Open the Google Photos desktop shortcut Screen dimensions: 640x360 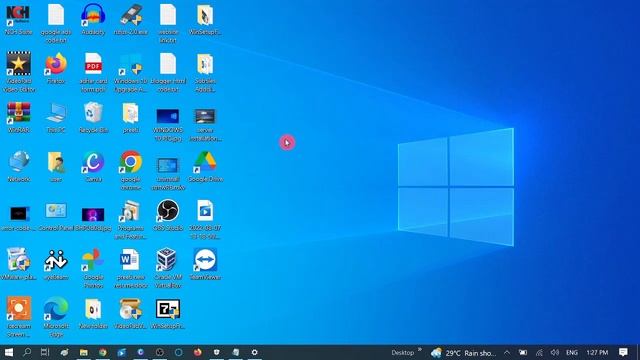point(93,268)
